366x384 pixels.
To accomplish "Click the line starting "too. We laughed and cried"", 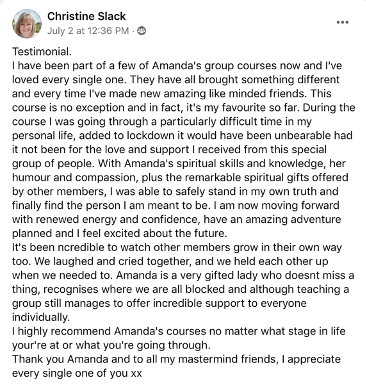I will point(170,262).
